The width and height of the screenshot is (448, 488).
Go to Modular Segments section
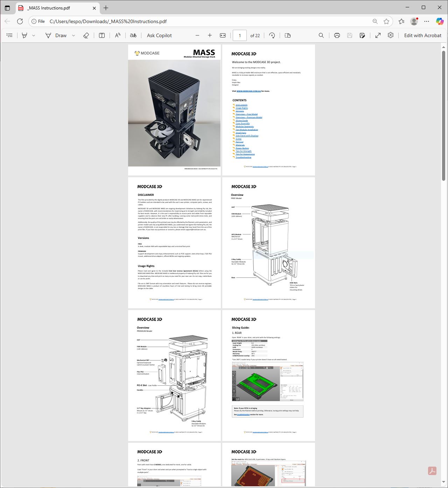245,126
